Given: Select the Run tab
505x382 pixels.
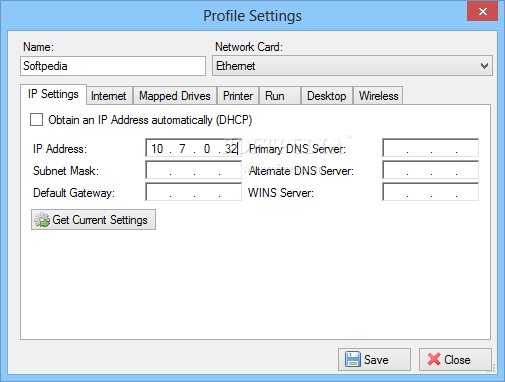Looking at the screenshot, I should (280, 96).
